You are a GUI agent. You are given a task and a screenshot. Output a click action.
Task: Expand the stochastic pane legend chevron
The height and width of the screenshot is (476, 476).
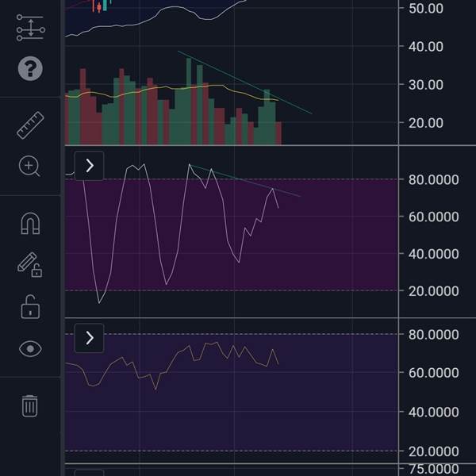[x=89, y=166]
